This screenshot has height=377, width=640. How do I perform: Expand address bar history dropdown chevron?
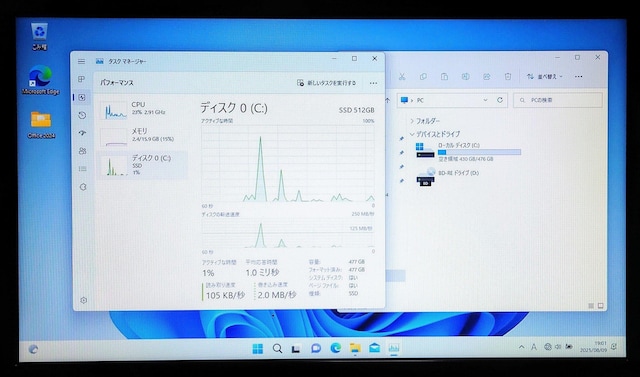(x=485, y=100)
